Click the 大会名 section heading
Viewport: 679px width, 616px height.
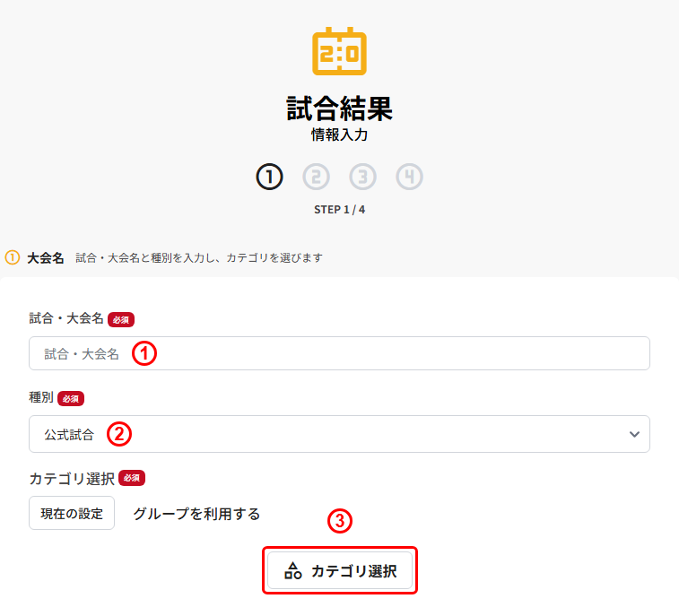point(46,258)
